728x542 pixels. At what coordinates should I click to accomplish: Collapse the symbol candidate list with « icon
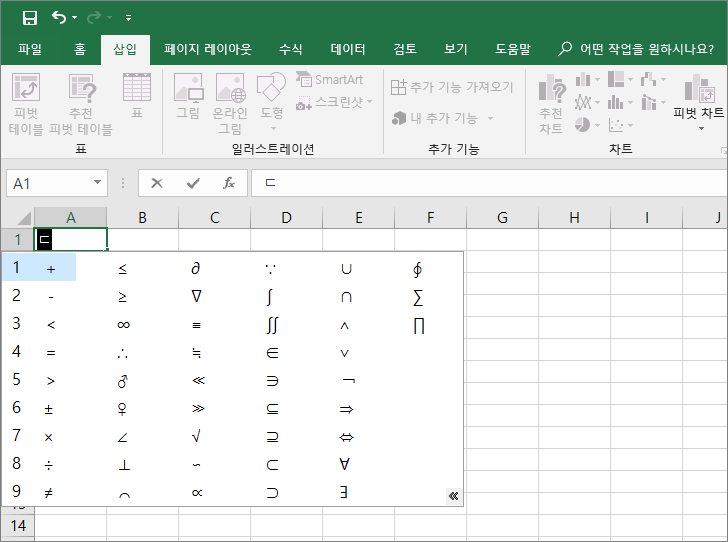[454, 496]
